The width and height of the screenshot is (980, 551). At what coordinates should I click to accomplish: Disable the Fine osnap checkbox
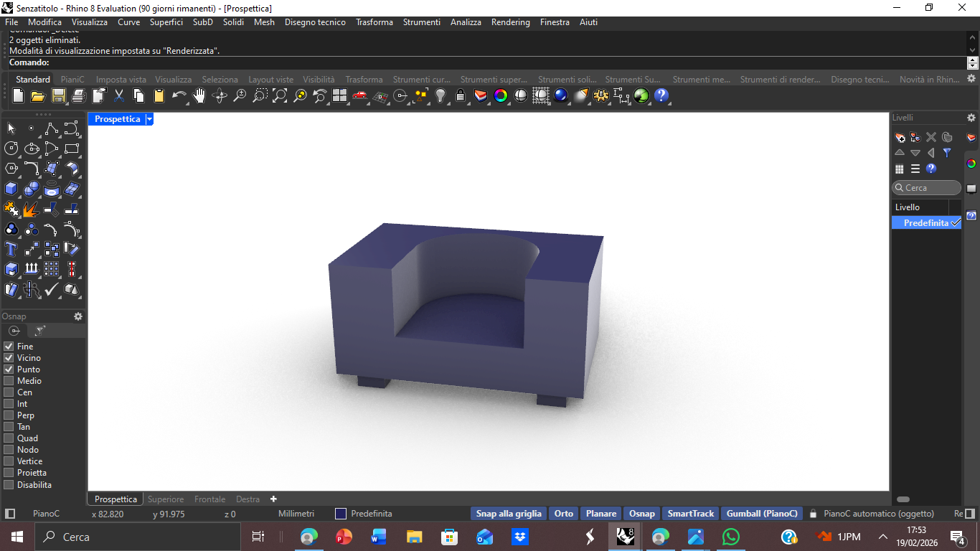[x=9, y=347]
